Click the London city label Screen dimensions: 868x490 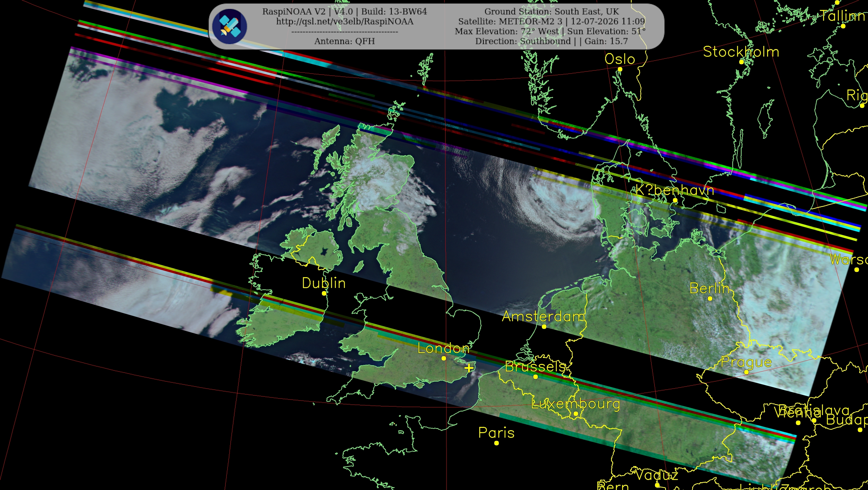443,348
